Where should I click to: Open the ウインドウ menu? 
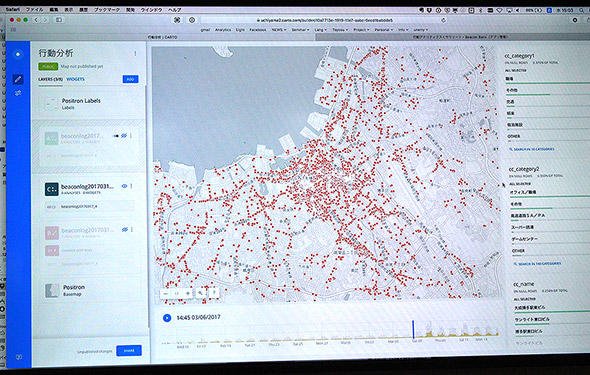[151, 10]
